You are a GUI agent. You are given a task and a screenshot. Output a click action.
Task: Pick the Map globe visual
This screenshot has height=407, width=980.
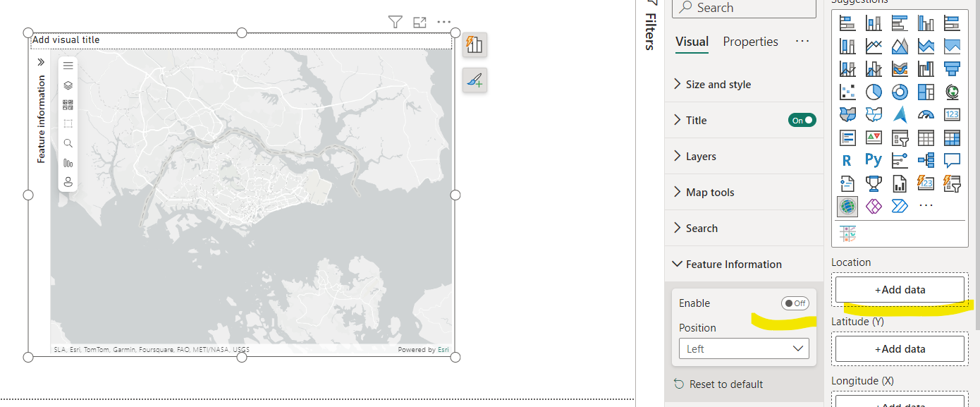click(952, 92)
